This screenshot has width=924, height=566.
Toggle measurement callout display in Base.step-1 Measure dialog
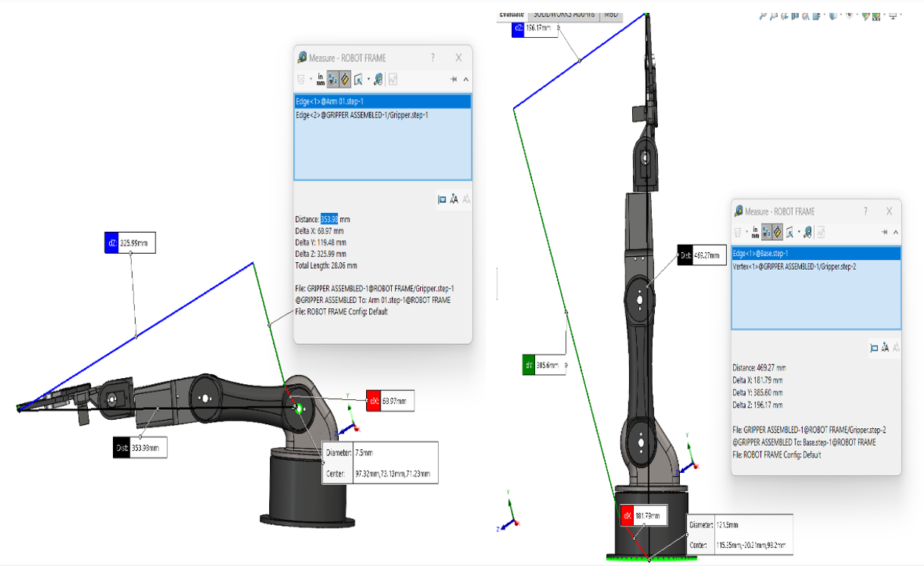pos(874,348)
